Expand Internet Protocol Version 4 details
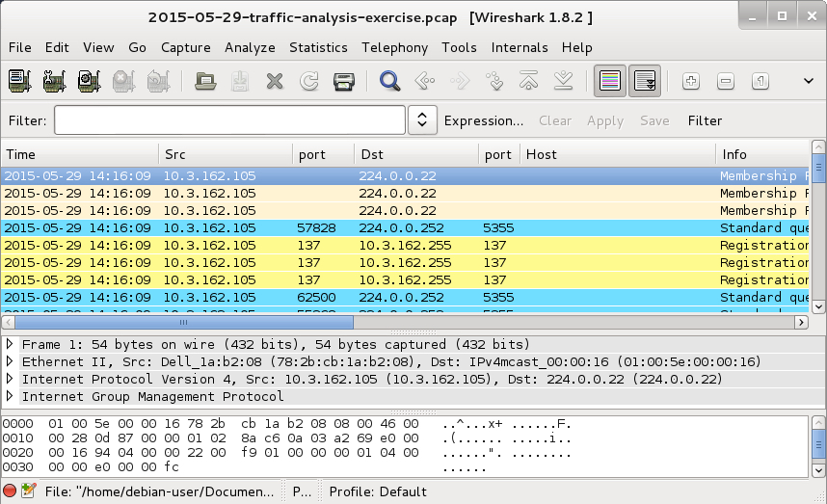 point(9,379)
